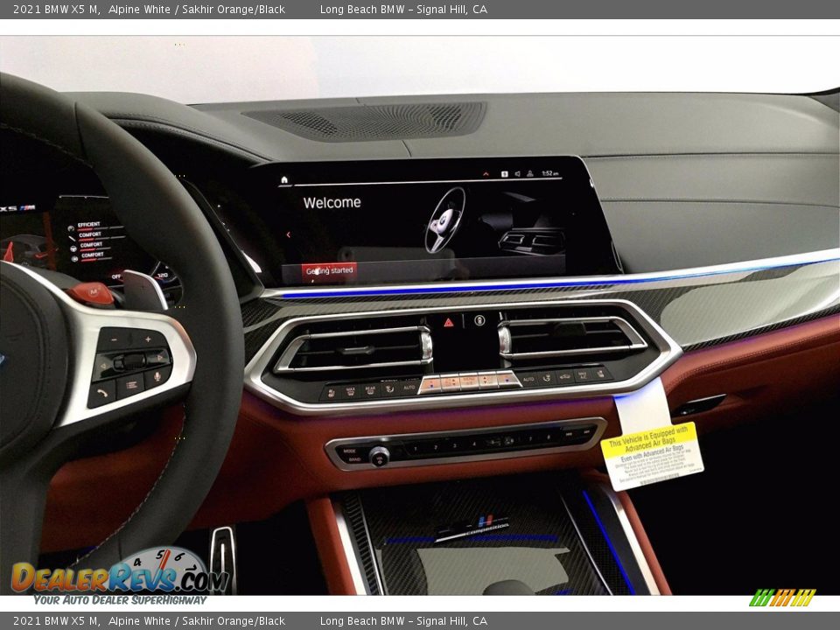Push radio preset button 8
Image resolution: width=840 pixels, height=630 pixels.
click(549, 436)
